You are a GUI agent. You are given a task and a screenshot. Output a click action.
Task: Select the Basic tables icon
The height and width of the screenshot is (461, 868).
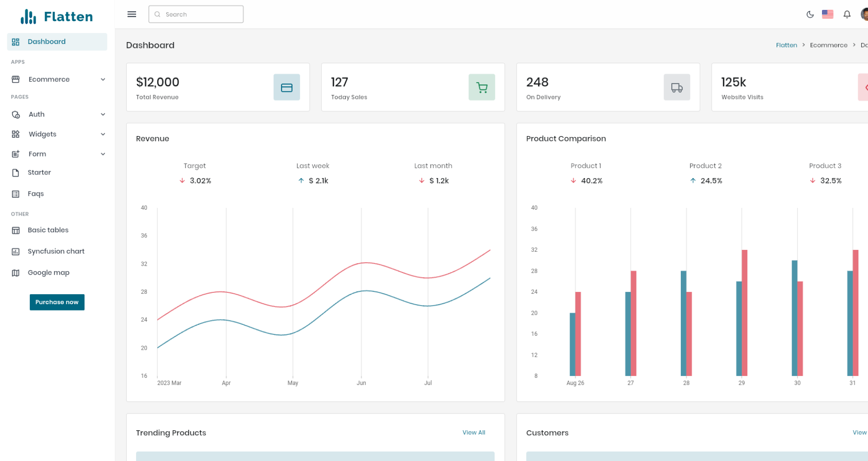click(x=16, y=230)
